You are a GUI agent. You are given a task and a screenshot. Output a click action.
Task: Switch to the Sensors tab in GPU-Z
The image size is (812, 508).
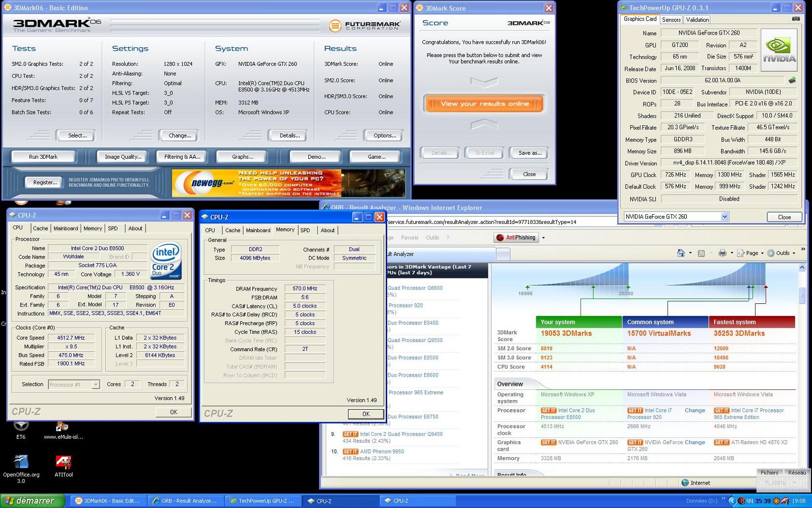pyautogui.click(x=671, y=20)
